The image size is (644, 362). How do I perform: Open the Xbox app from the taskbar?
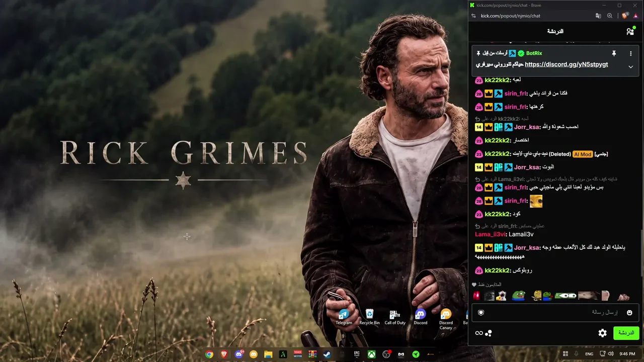pos(371,354)
